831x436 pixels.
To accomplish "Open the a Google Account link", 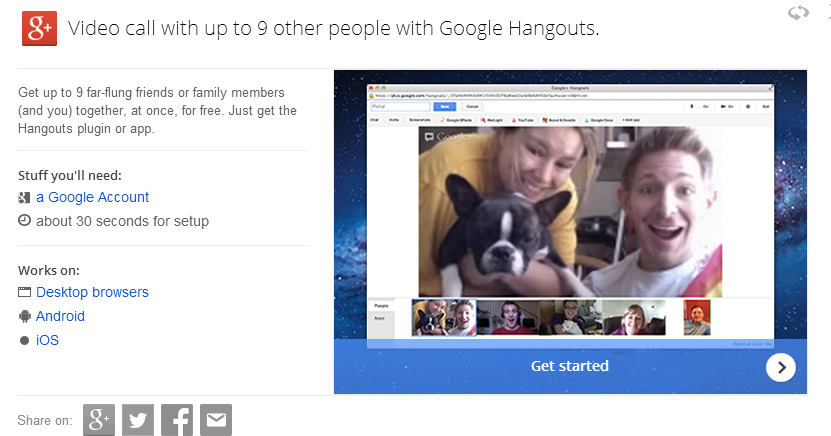I will tap(92, 197).
